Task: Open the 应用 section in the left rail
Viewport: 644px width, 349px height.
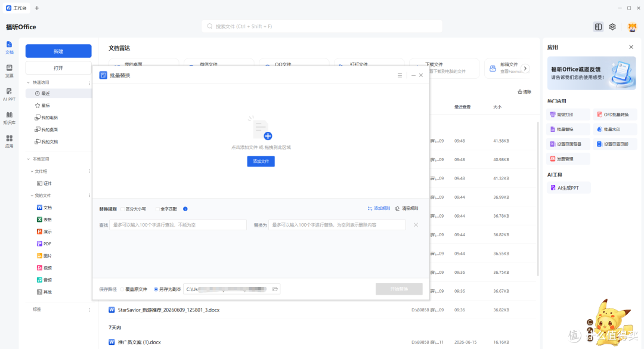Action: pos(9,141)
